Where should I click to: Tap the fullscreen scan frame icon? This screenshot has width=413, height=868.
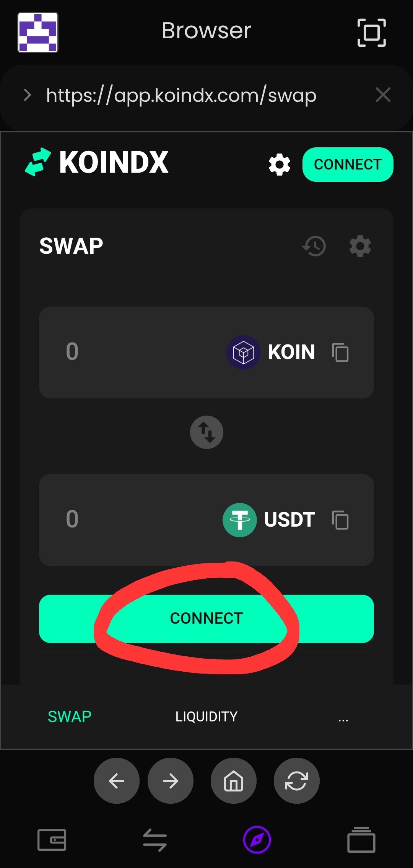pos(371,33)
